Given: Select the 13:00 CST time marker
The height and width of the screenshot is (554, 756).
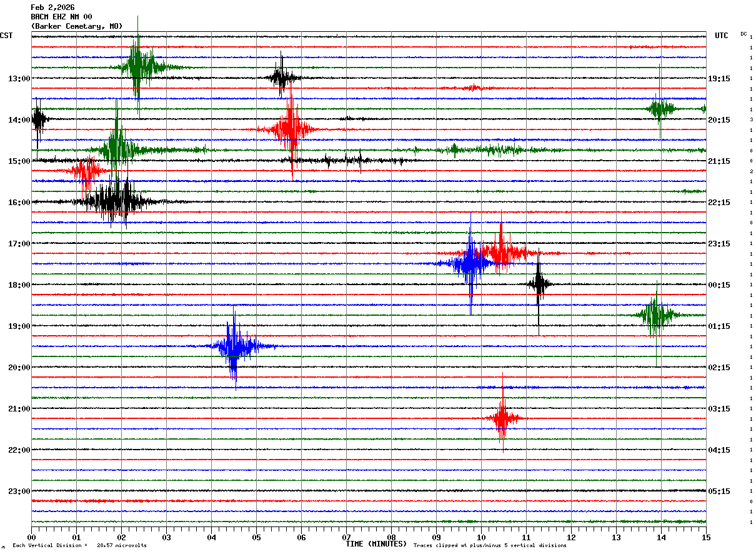Looking at the screenshot, I should point(19,79).
